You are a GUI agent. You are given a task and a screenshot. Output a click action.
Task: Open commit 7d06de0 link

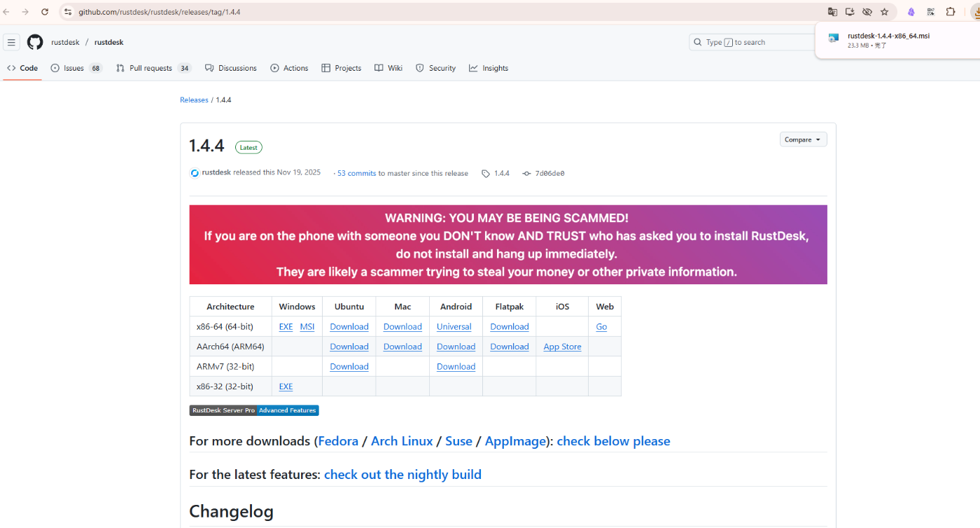point(549,174)
